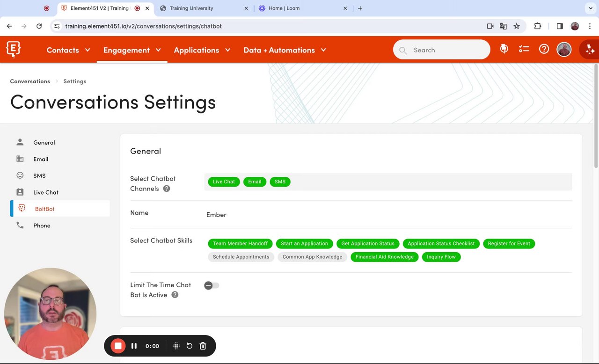Open a new browser tab

pyautogui.click(x=360, y=8)
